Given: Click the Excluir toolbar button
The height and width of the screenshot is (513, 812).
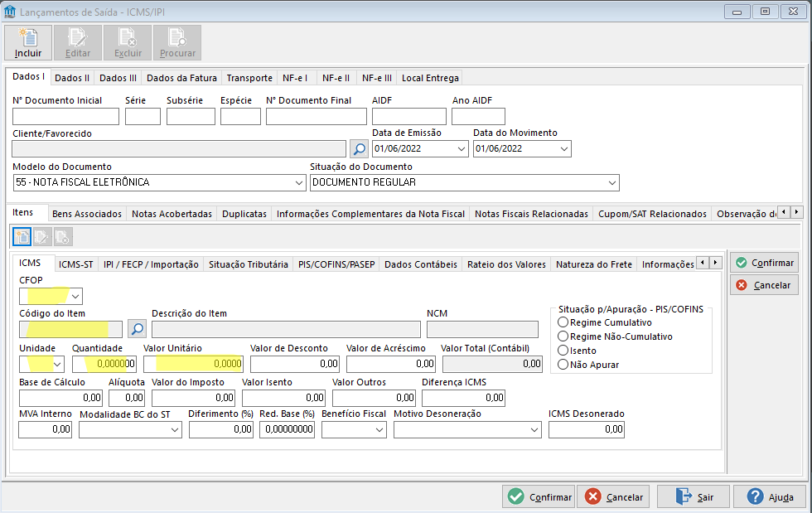Looking at the screenshot, I should click(x=128, y=42).
